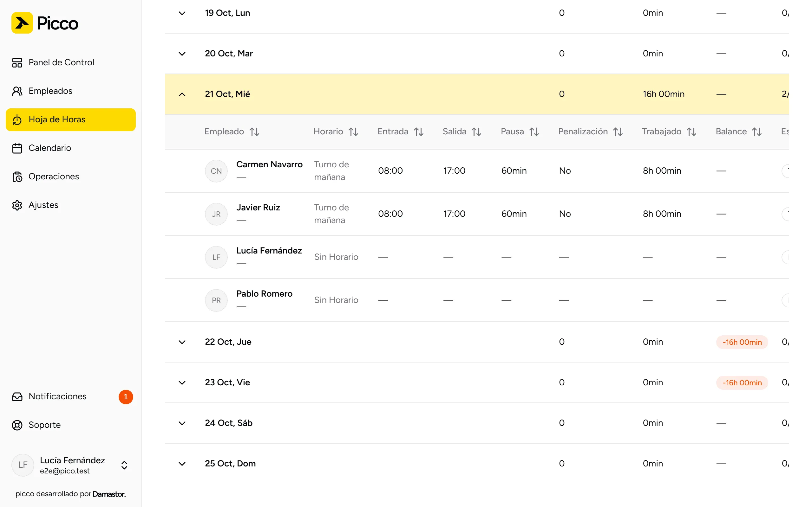Sort by Balance column arrows
This screenshot has height=507, width=812.
coord(756,132)
